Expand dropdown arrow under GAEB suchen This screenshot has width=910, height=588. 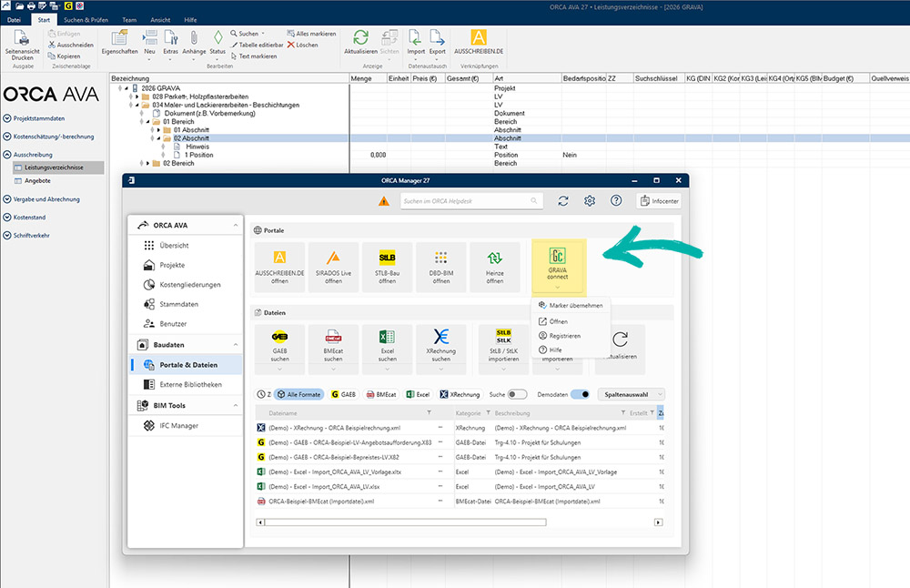pyautogui.click(x=279, y=370)
